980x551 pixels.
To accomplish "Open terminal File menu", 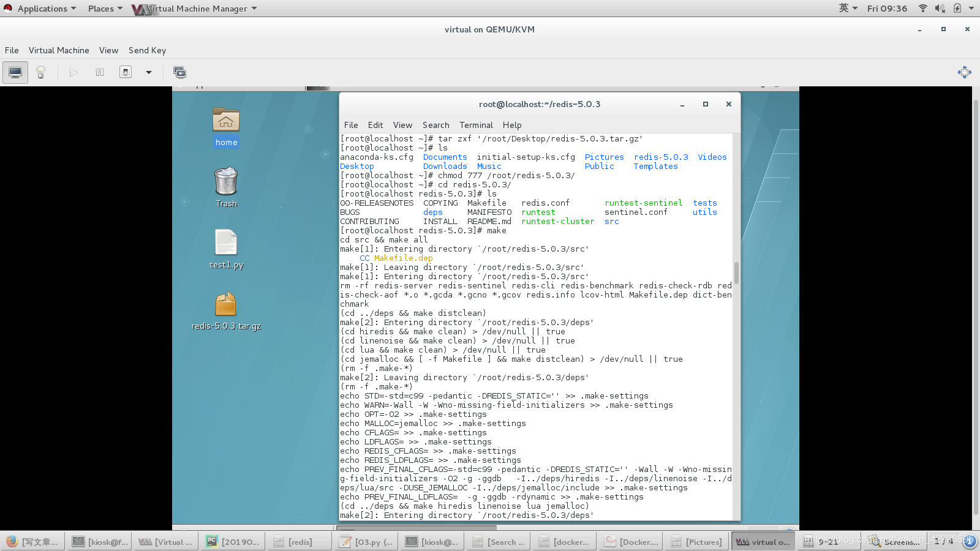I will pos(351,125).
